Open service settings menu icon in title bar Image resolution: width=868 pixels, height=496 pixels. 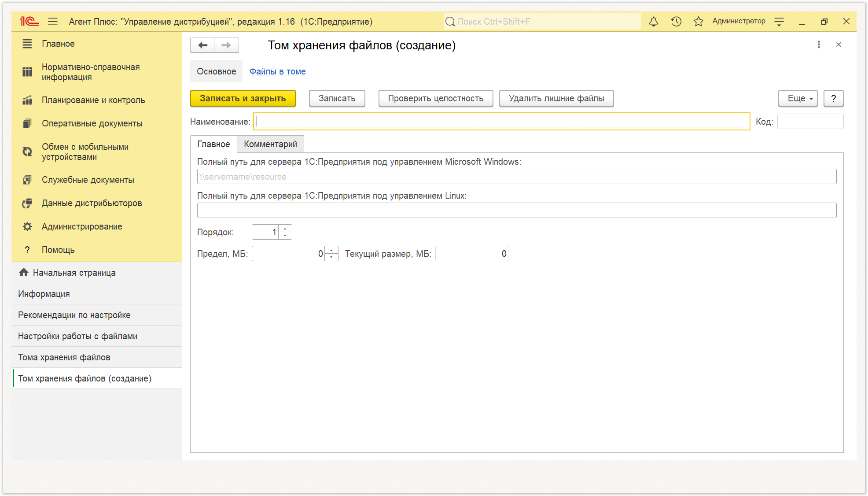pyautogui.click(x=779, y=21)
